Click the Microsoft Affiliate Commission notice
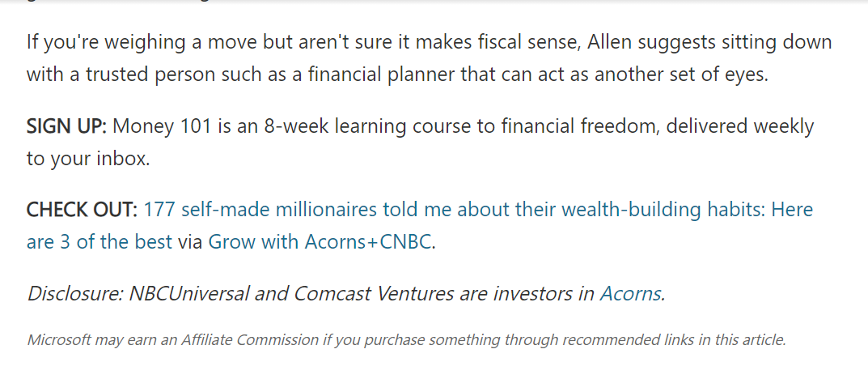 click(x=407, y=339)
